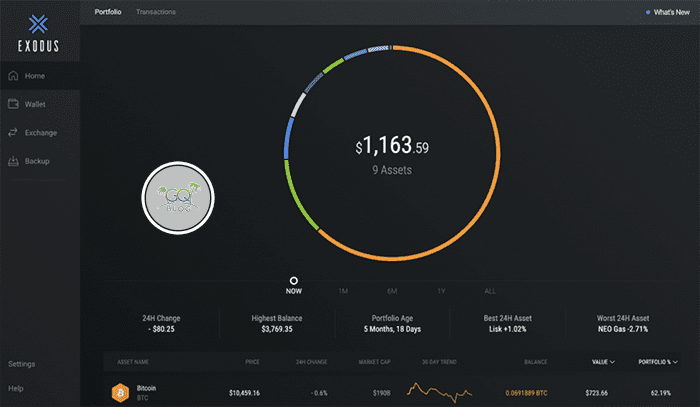Viewport: 700px width, 407px height.
Task: Select the Exchange arrows icon
Action: (13, 132)
